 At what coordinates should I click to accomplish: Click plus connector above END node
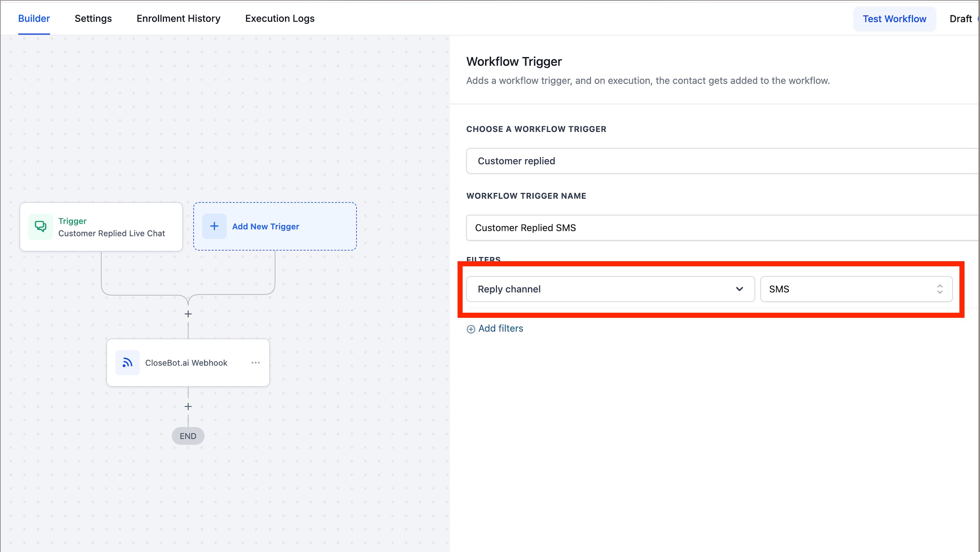pos(188,406)
